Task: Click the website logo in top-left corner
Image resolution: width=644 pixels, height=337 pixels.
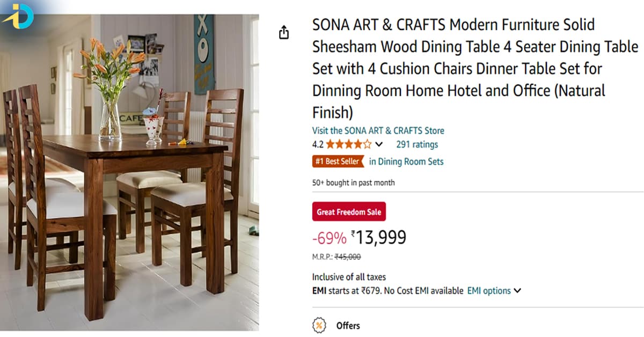Action: pos(20,16)
